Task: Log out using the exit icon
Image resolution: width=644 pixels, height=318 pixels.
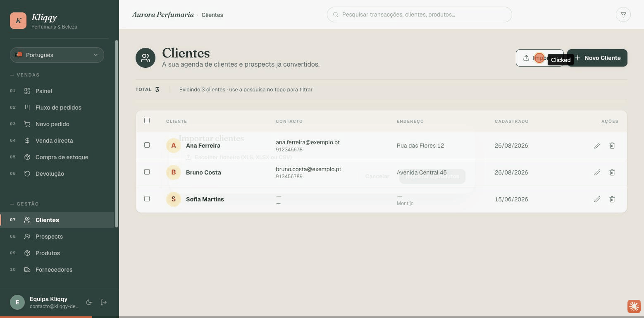Action: pyautogui.click(x=104, y=302)
